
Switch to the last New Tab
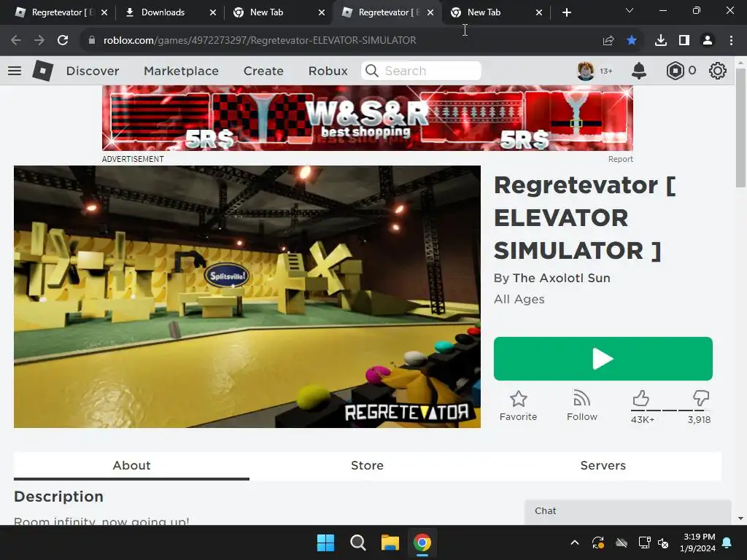point(484,12)
